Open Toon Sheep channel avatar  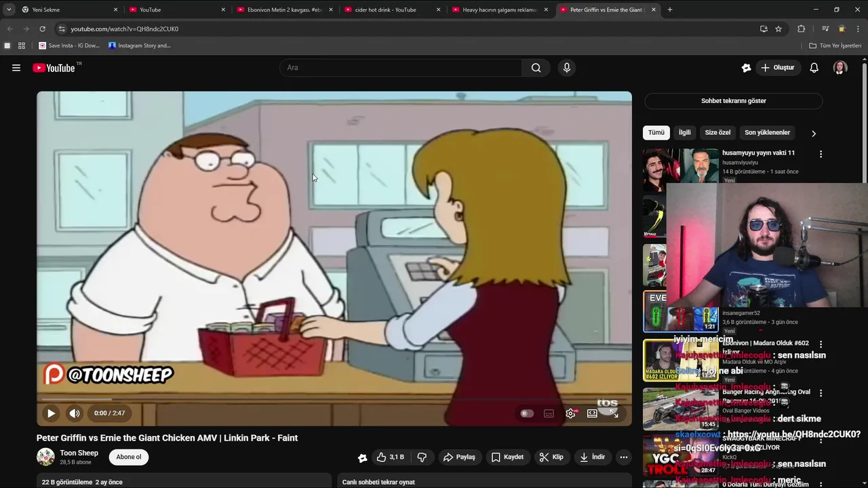coord(45,457)
